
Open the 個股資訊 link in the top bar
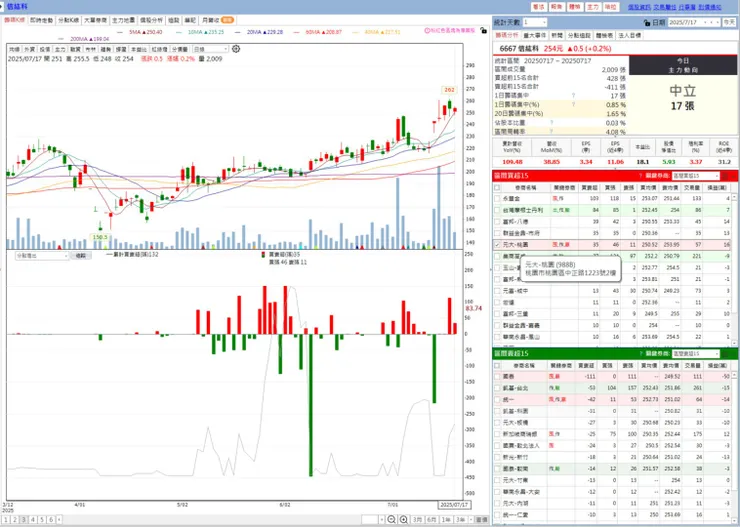(639, 7)
